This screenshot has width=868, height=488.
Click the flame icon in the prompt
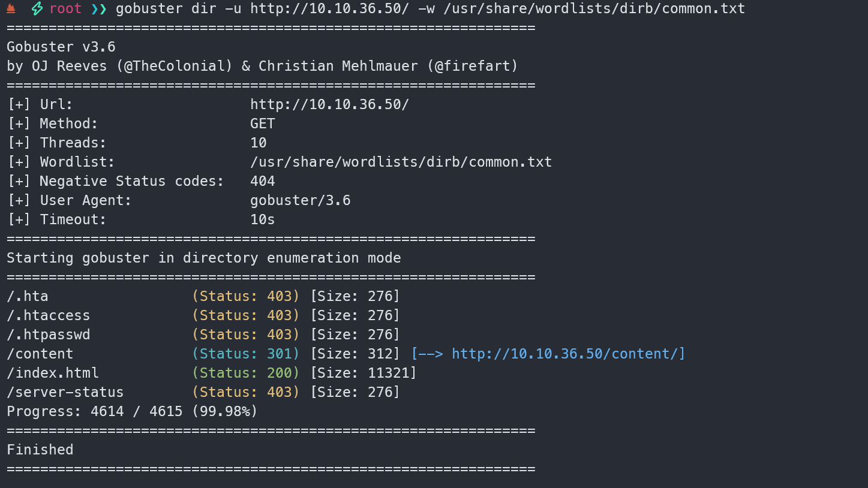coord(11,8)
